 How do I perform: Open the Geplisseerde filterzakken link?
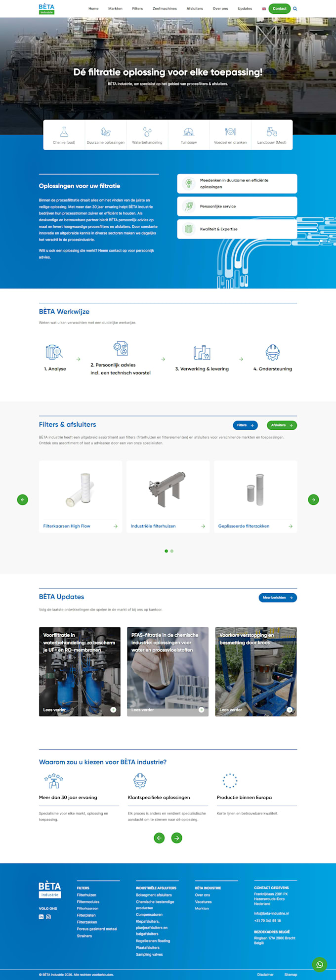pos(244,526)
